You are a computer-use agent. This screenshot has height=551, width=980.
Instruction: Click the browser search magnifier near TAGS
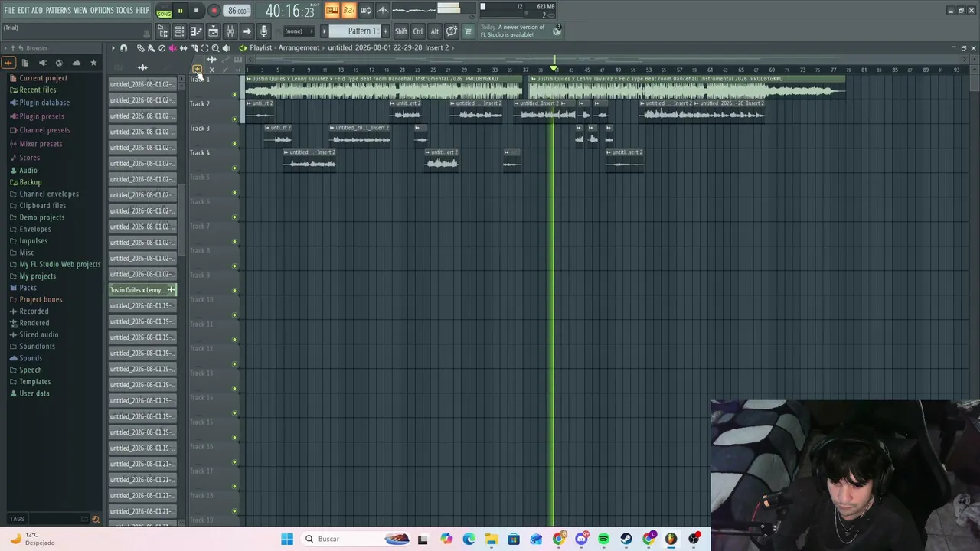pyautogui.click(x=96, y=519)
